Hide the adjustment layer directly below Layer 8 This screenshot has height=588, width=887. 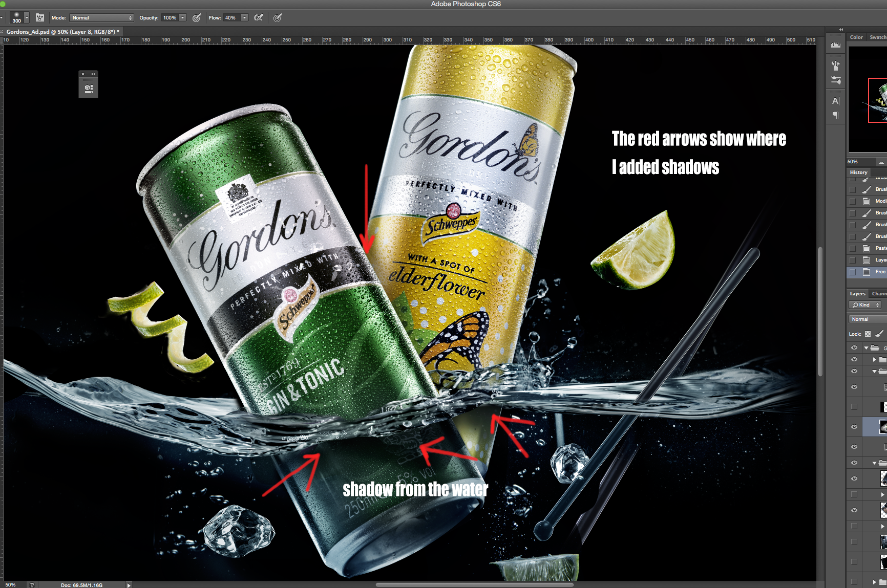(854, 447)
